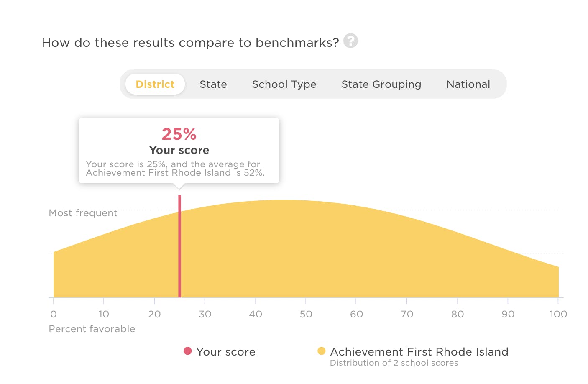Select the National benchmark tab

[x=468, y=84]
